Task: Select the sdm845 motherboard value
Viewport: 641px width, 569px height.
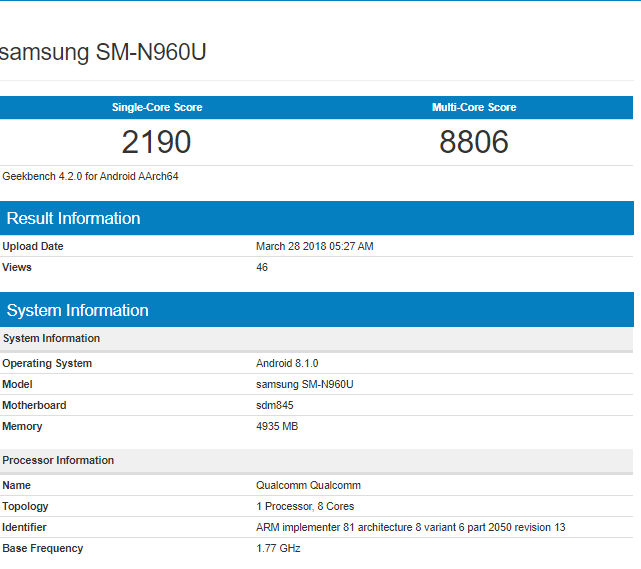Action: coord(275,405)
